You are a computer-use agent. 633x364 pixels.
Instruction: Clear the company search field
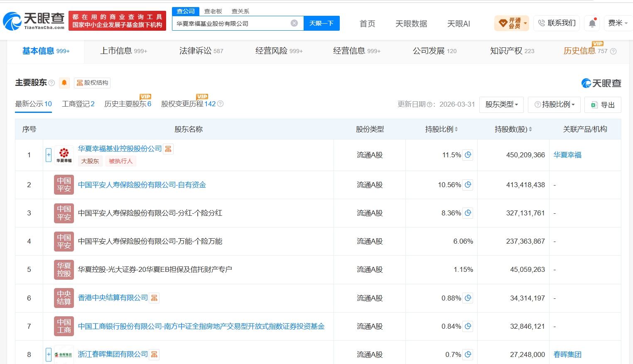pyautogui.click(x=294, y=23)
